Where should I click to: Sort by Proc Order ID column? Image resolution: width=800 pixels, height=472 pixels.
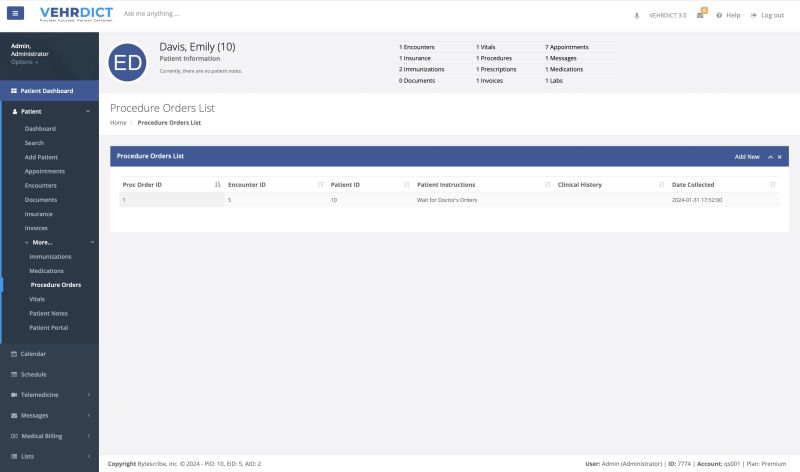170,185
